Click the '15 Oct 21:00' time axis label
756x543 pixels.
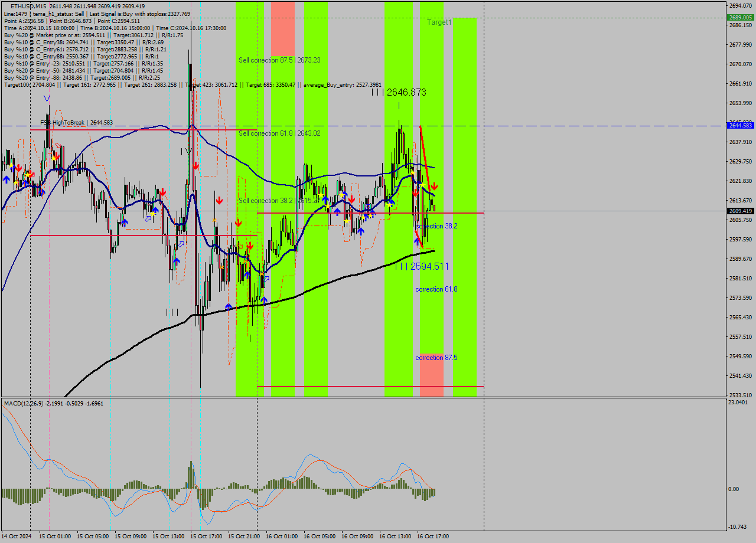tap(244, 537)
